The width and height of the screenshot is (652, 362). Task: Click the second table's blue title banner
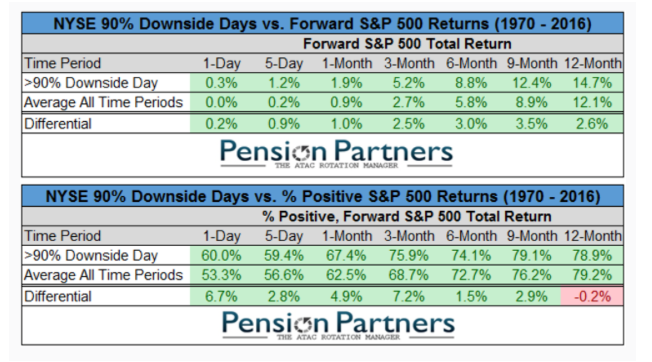click(323, 196)
